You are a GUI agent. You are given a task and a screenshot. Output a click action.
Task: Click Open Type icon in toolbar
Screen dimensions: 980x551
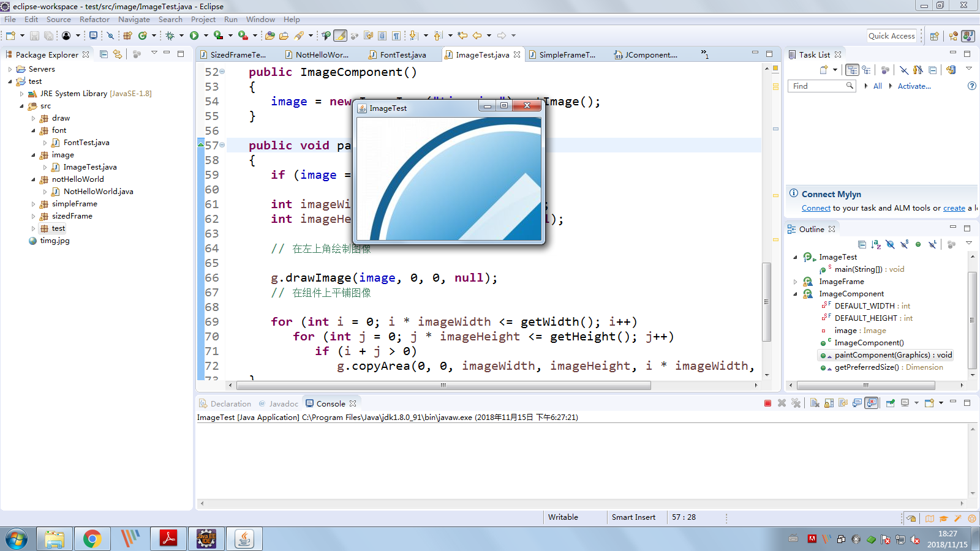coord(269,36)
